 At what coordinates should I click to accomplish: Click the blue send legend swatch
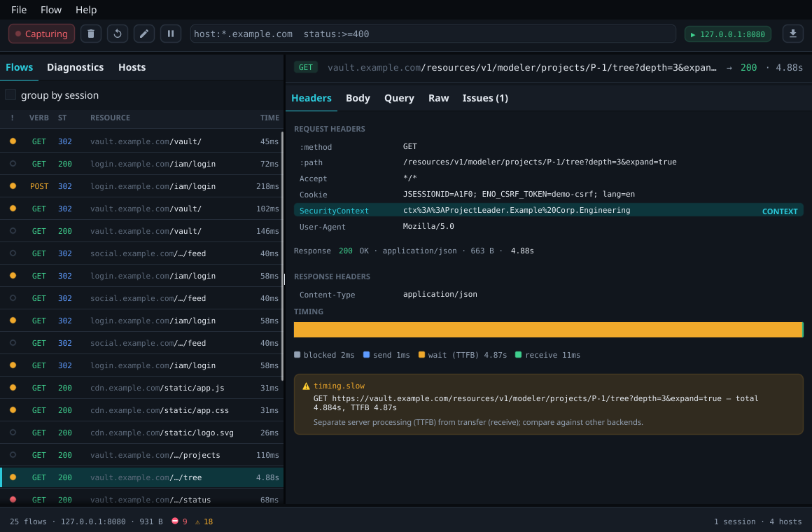pyautogui.click(x=366, y=355)
